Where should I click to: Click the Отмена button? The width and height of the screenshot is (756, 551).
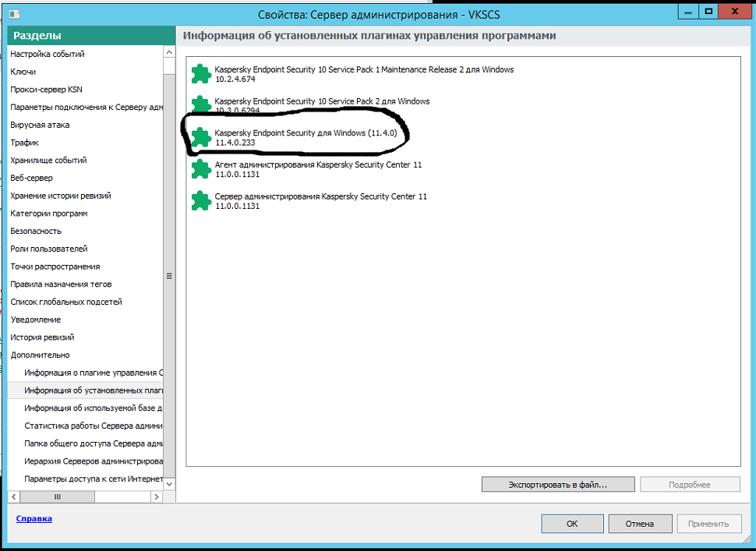point(640,524)
